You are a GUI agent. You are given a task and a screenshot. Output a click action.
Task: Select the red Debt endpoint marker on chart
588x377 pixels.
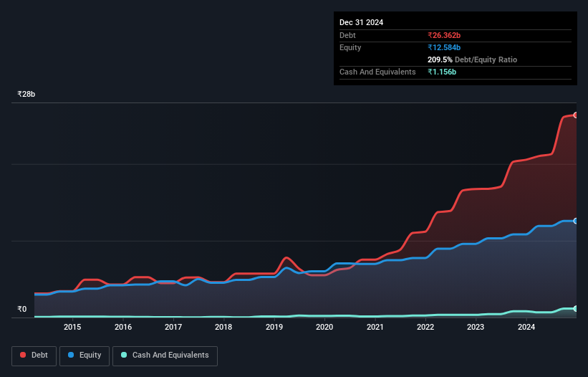pos(576,115)
